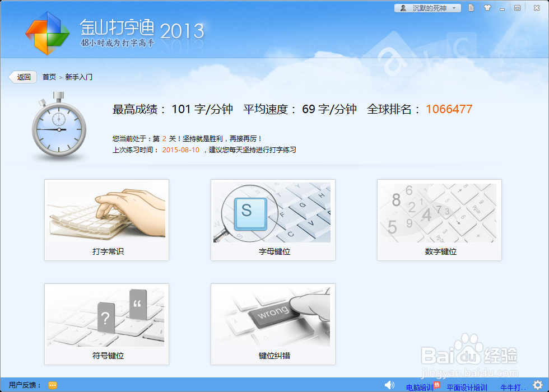Minimize the typing app window

click(502, 8)
